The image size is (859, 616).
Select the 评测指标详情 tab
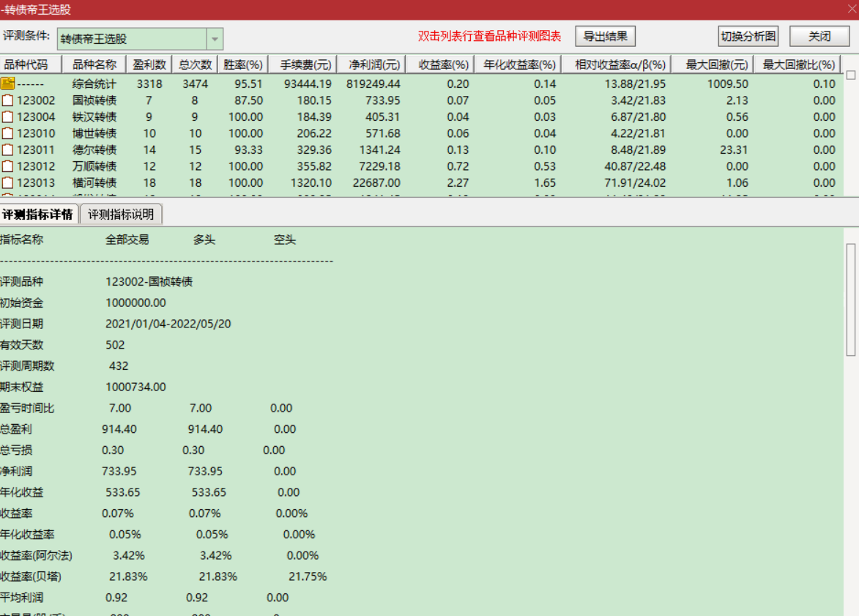pos(37,215)
